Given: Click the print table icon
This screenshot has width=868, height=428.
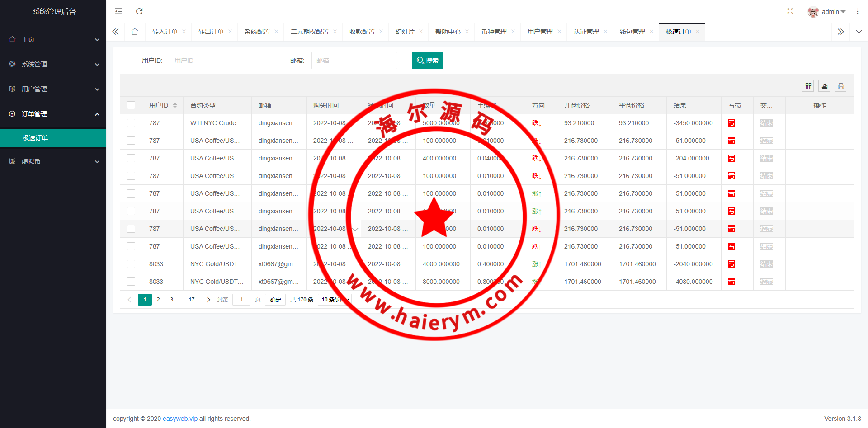Looking at the screenshot, I should [840, 86].
